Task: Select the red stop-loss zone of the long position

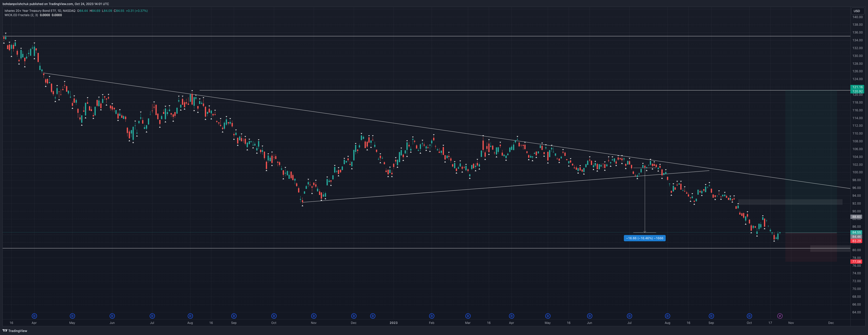Action: 811,247
